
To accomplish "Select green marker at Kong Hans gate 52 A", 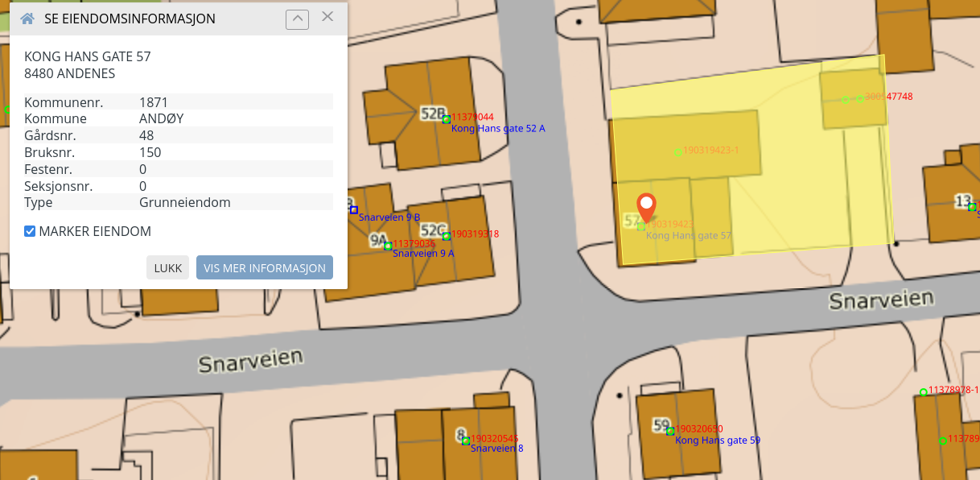I will point(446,119).
